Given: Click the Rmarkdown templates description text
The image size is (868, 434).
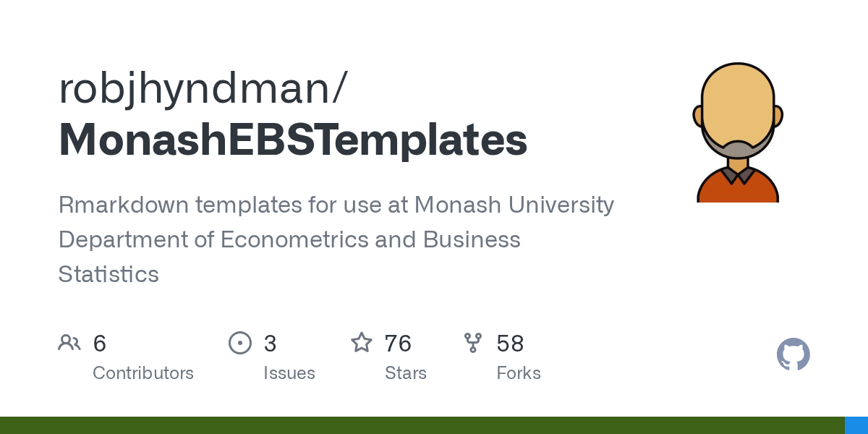Looking at the screenshot, I should (336, 239).
